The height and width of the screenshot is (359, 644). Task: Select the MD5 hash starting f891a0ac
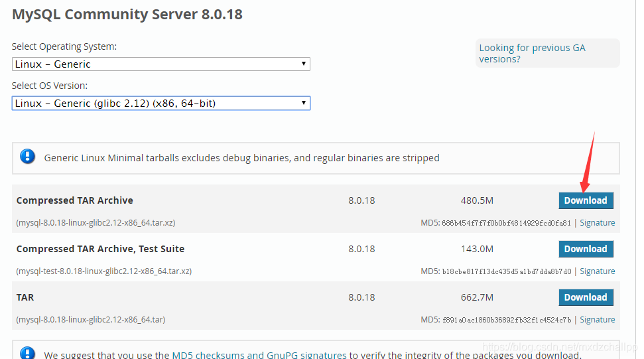507,320
